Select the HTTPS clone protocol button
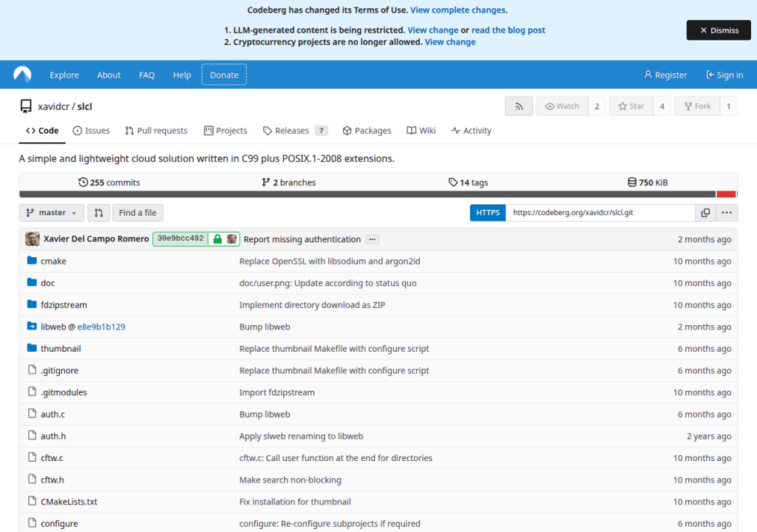Viewport: 757px width, 532px height. pyautogui.click(x=488, y=212)
